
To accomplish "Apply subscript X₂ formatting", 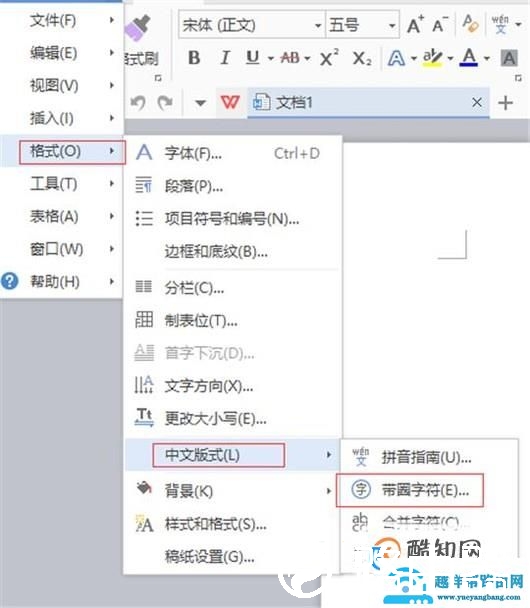I will (x=362, y=59).
